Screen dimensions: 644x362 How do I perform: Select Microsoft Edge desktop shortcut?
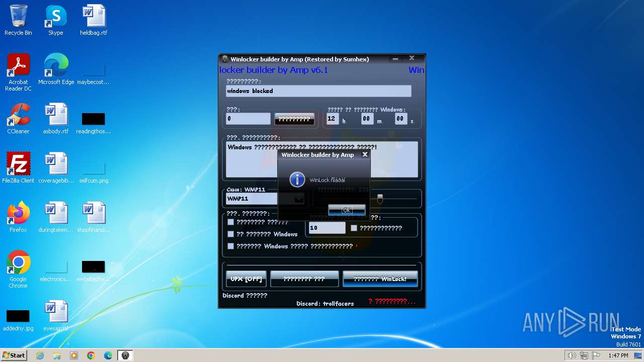[56, 69]
